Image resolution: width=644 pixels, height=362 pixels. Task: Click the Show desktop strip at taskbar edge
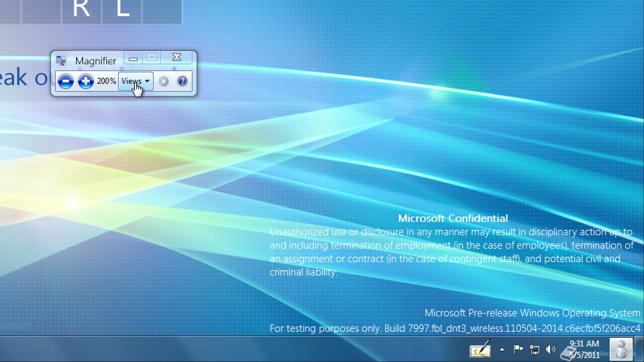(639, 349)
